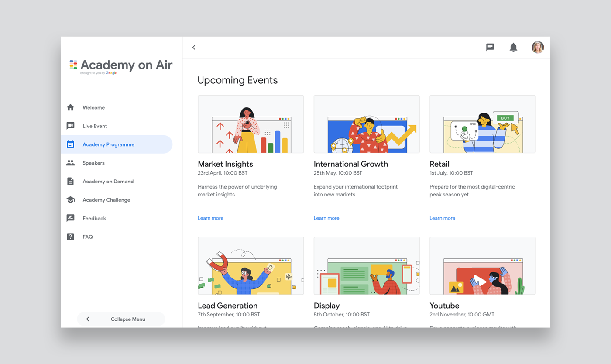Open the International Growth event thumbnail

[x=367, y=124]
